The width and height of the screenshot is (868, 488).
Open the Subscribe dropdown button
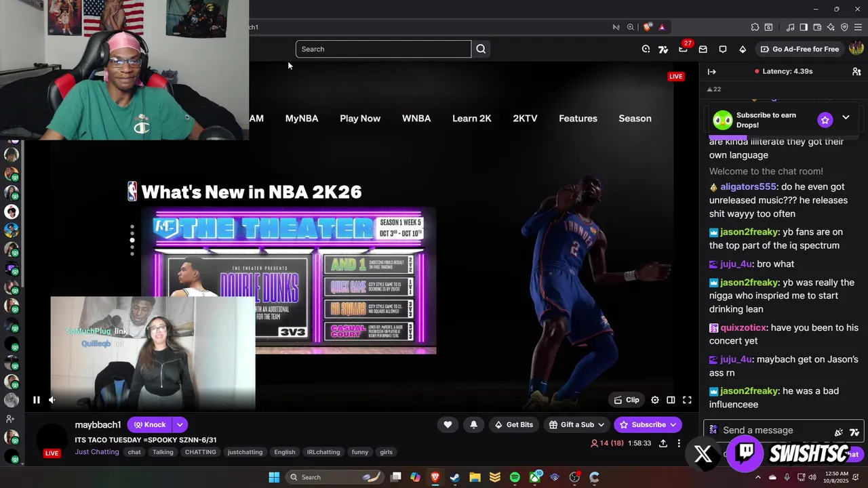pos(648,424)
